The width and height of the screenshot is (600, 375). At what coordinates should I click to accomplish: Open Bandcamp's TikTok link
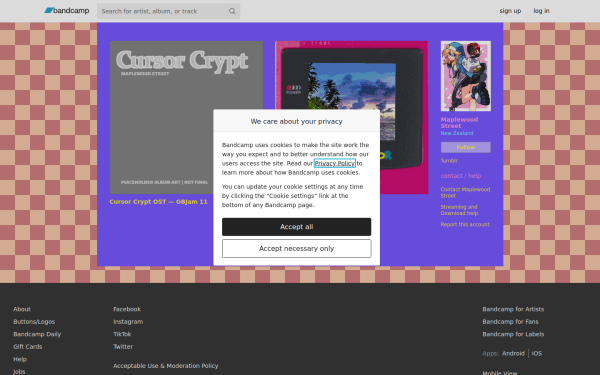pyautogui.click(x=122, y=334)
